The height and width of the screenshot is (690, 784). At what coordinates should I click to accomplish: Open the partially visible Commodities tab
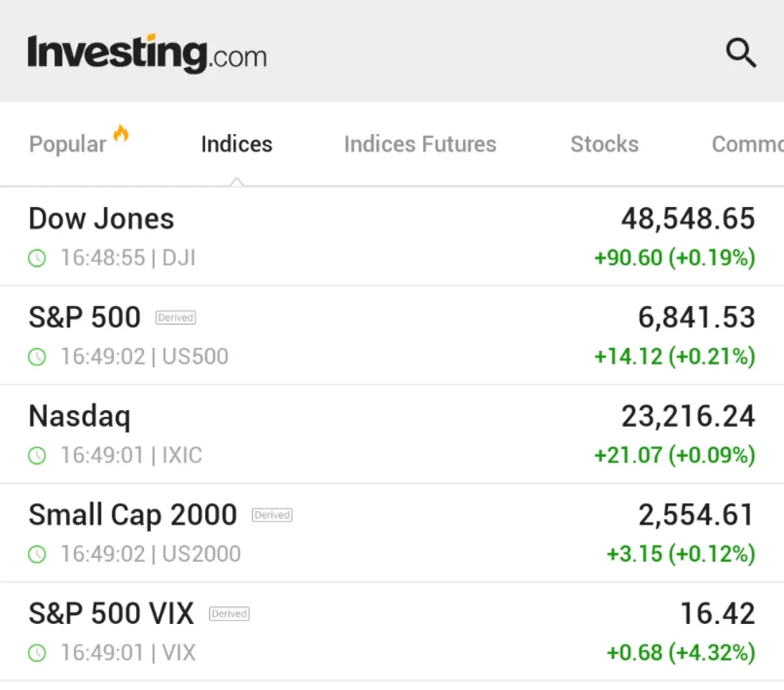pos(747,144)
